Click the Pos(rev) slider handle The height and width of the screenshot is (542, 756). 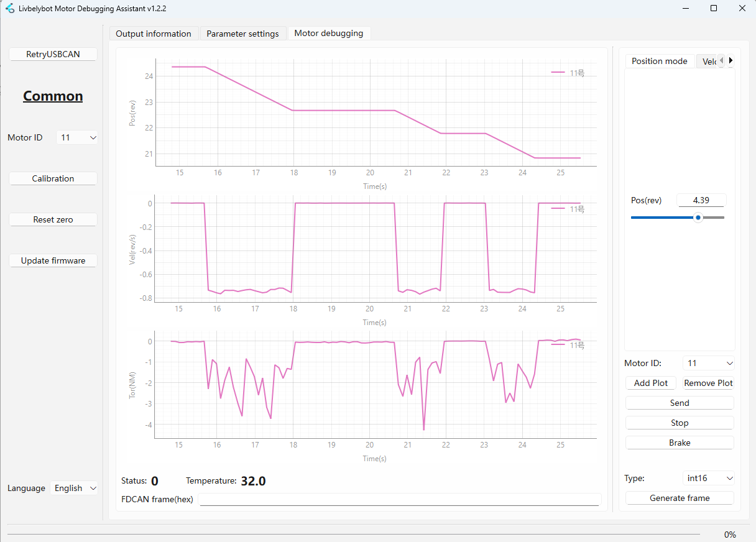click(698, 218)
